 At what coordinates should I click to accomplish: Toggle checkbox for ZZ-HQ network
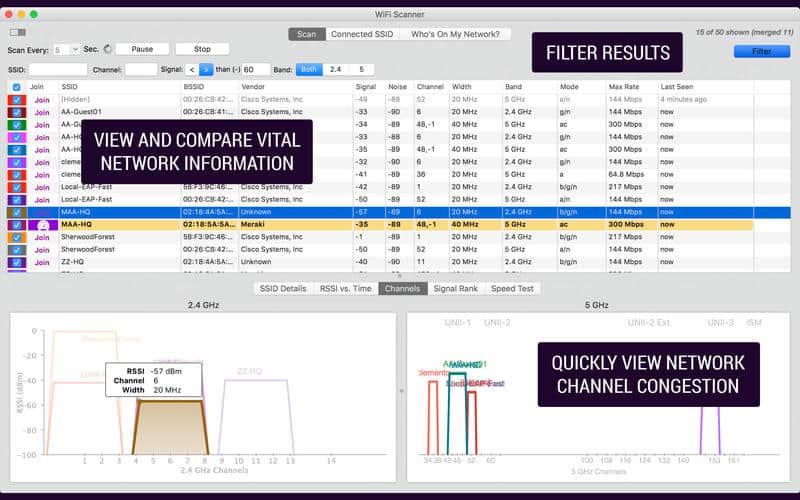tap(15, 262)
